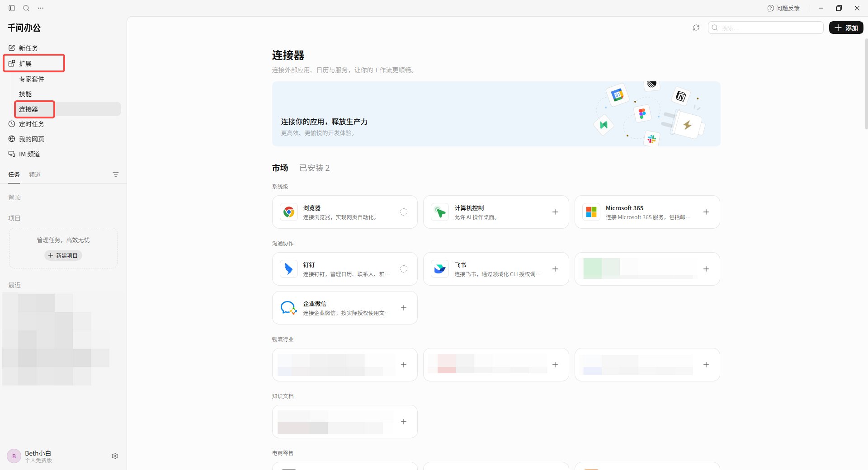The image size is (868, 470).
Task: Click the 连接你的应用 banner
Action: 496,114
